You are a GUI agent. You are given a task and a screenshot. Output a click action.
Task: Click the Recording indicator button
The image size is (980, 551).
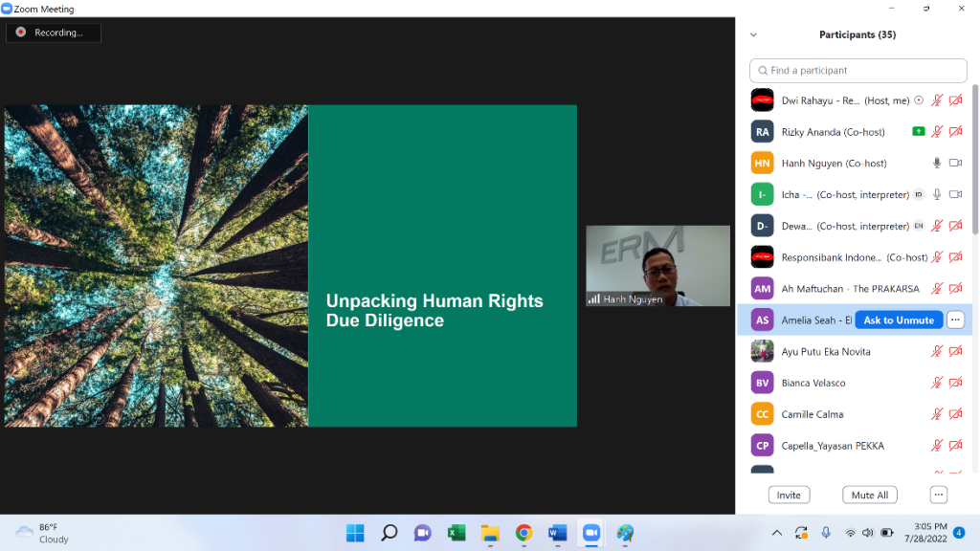point(54,33)
